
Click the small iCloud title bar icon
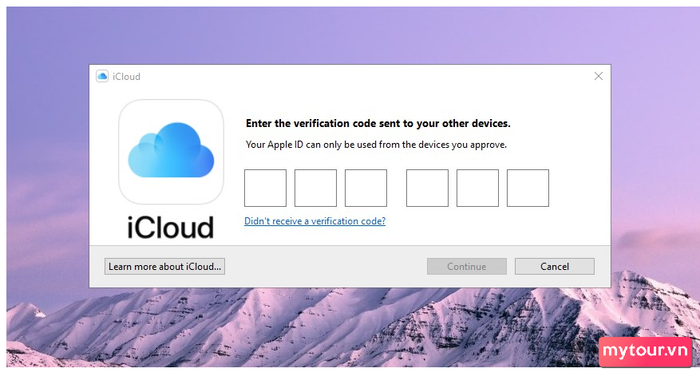102,76
